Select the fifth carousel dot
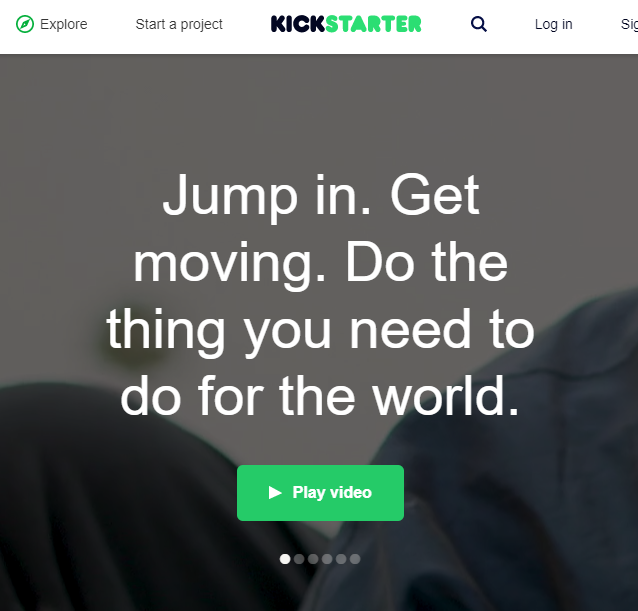The image size is (638, 611). coord(341,559)
